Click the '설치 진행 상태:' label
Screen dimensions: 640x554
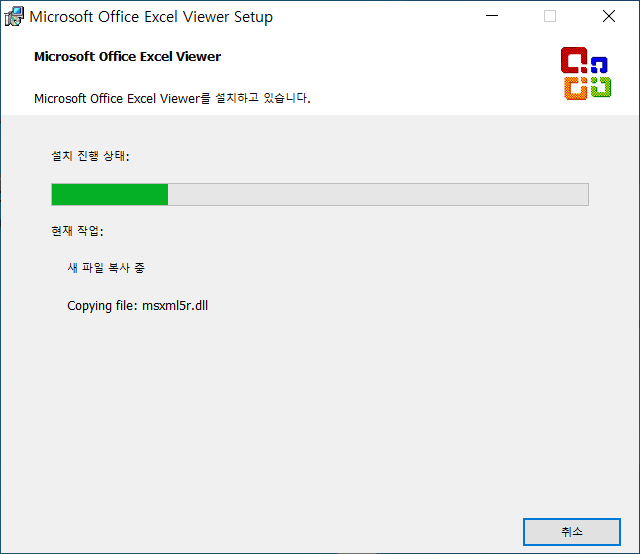coord(90,156)
